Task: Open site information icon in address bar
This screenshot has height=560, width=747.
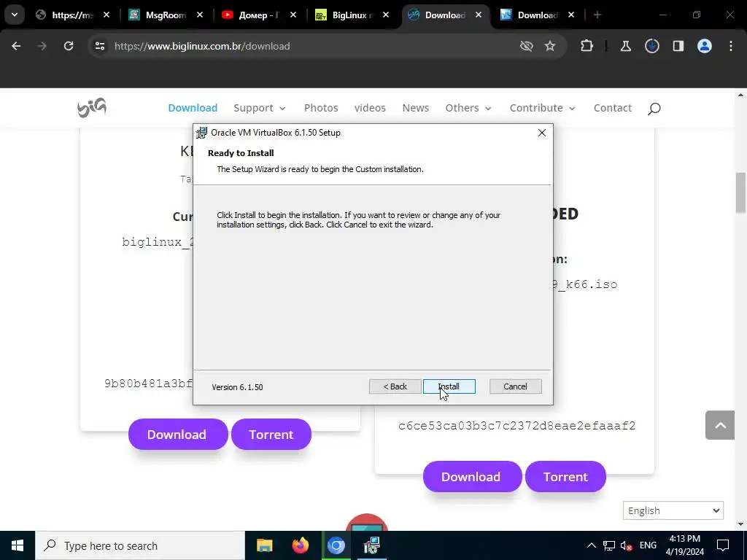Action: 99,46
